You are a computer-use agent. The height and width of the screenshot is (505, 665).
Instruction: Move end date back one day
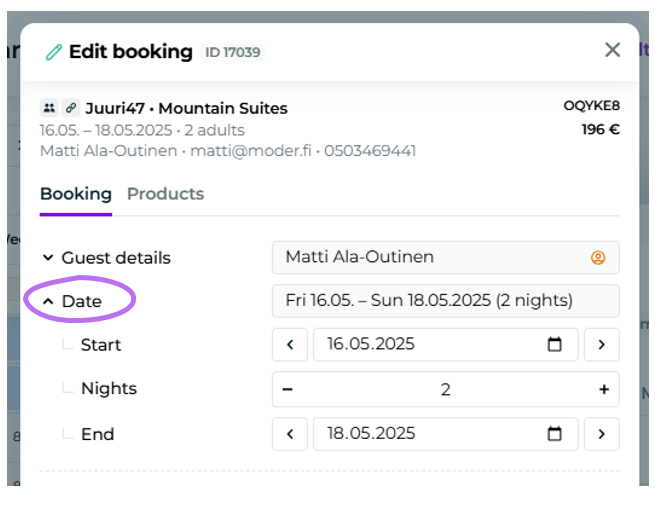tap(290, 434)
